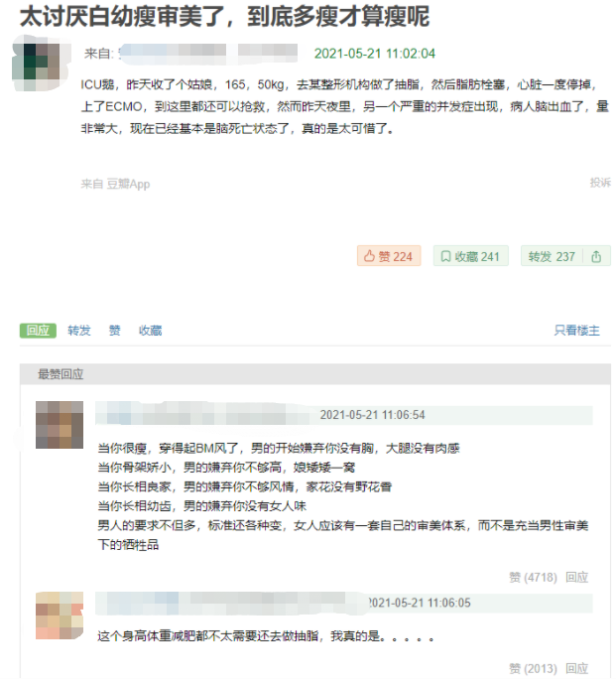Reply to the comment with 4718 likes

pyautogui.click(x=576, y=577)
